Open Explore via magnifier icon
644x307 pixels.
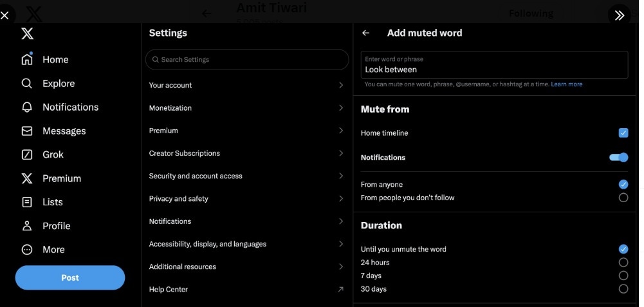27,84
